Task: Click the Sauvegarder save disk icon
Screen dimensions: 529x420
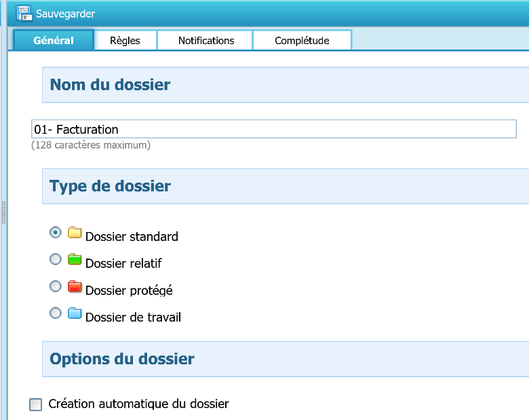Action: coord(24,14)
